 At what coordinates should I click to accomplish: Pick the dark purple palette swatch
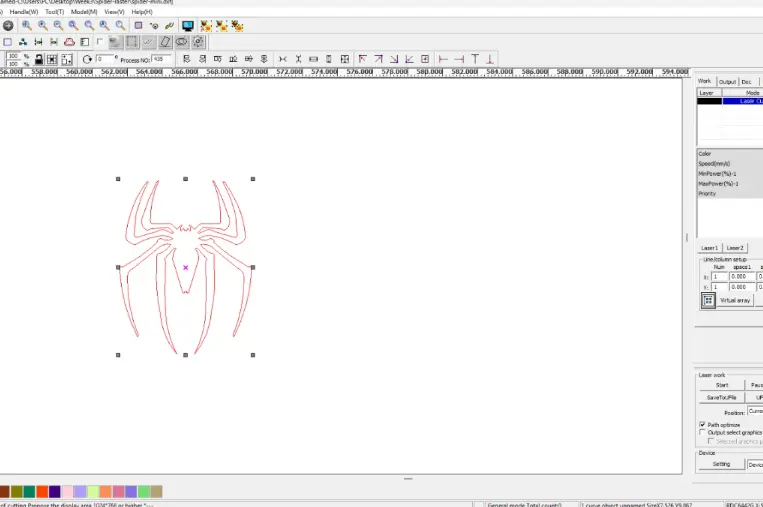(x=55, y=491)
